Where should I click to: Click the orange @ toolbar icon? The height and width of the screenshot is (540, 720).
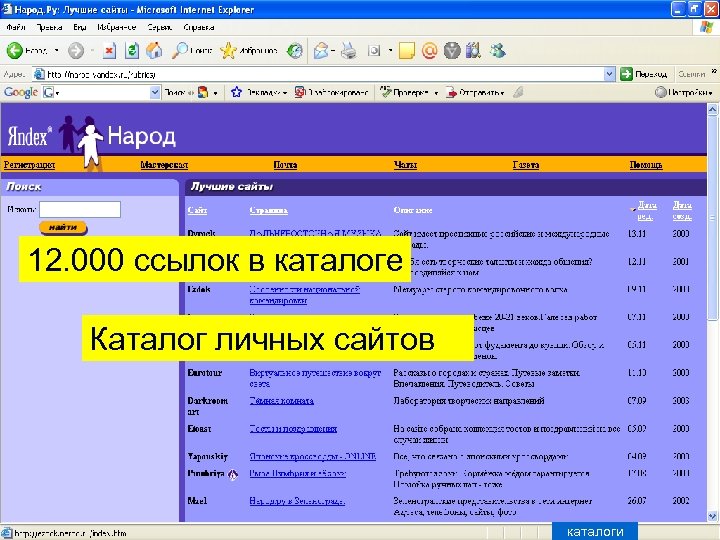pyautogui.click(x=429, y=51)
